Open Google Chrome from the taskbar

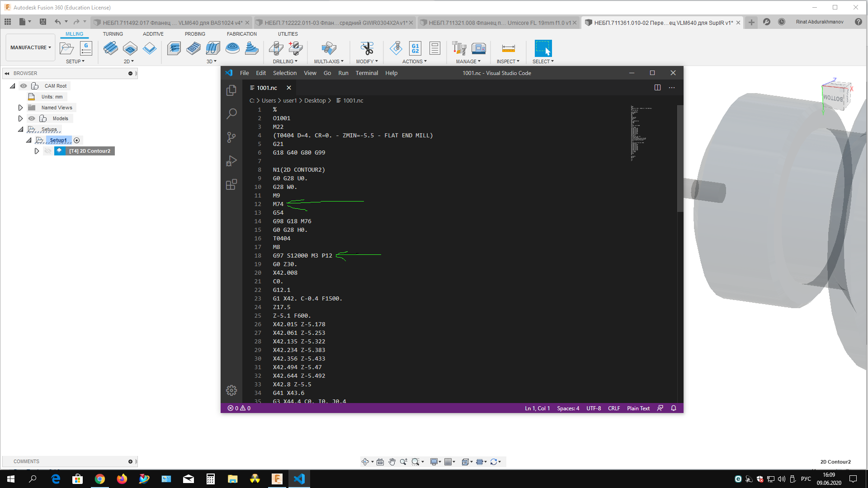[100, 479]
